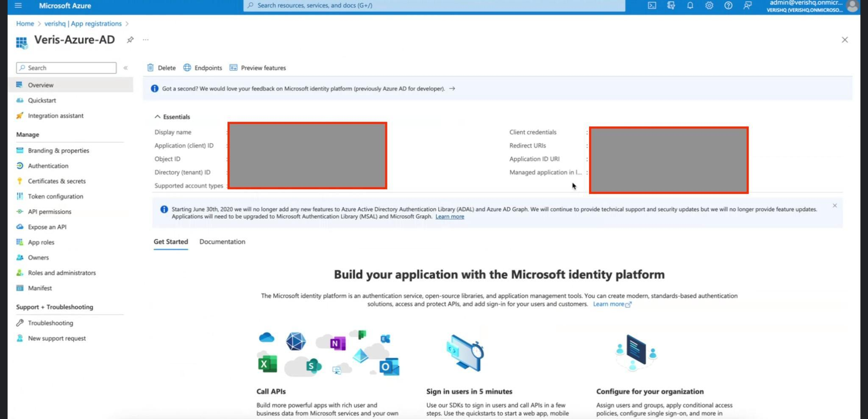
Task: Click Learn more in ADAL notice
Action: click(x=449, y=217)
